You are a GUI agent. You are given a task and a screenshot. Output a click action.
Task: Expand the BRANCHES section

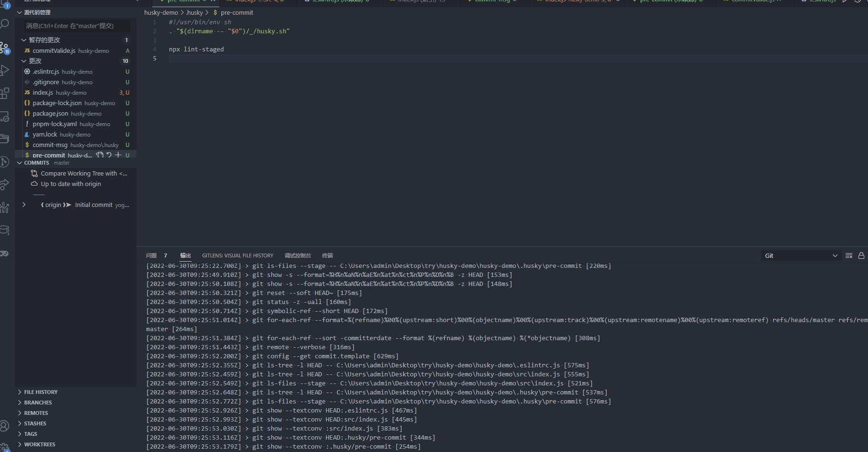click(x=76, y=403)
